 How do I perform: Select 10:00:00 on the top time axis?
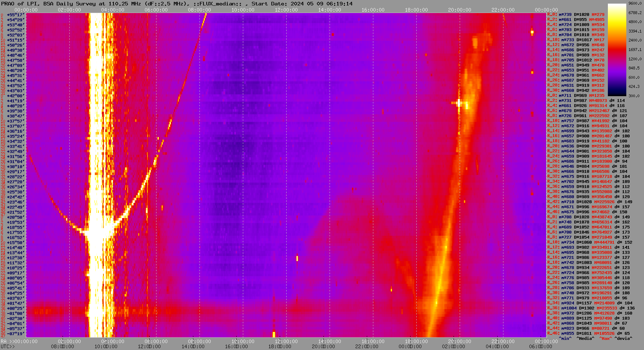pyautogui.click(x=243, y=10)
